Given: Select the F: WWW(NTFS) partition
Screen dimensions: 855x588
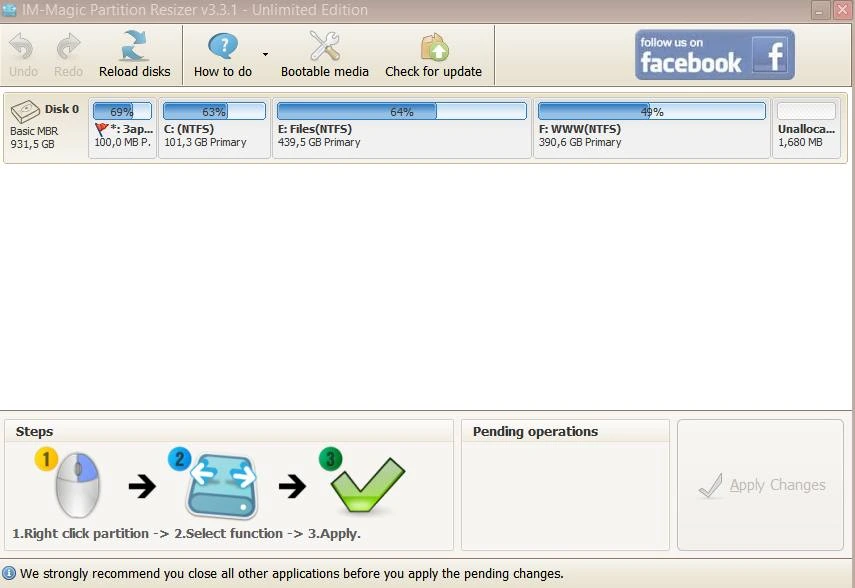Looking at the screenshot, I should (652, 129).
